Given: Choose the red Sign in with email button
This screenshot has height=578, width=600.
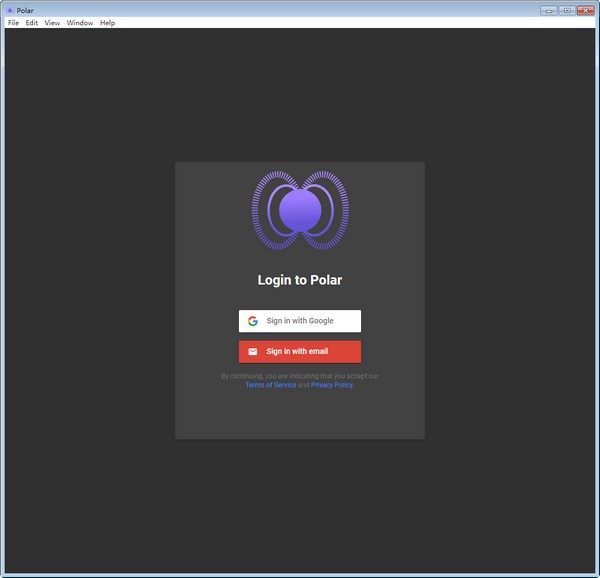Looking at the screenshot, I should (300, 352).
